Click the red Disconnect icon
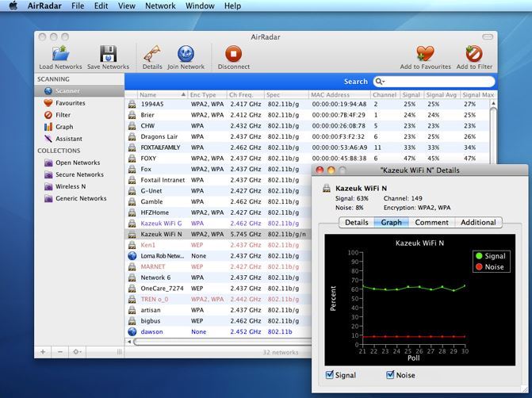 233,54
